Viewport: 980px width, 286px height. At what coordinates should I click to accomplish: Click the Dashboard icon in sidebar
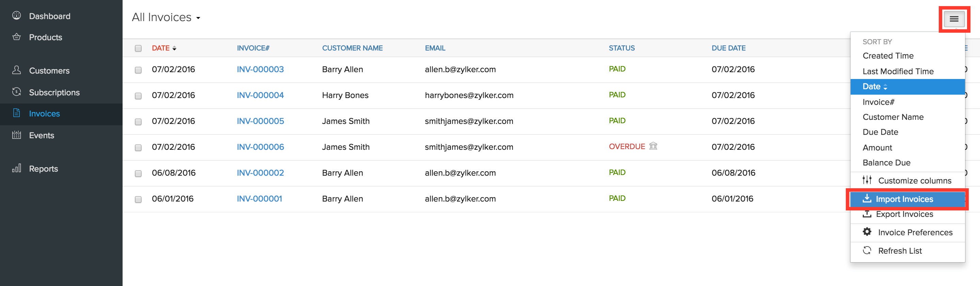click(16, 16)
